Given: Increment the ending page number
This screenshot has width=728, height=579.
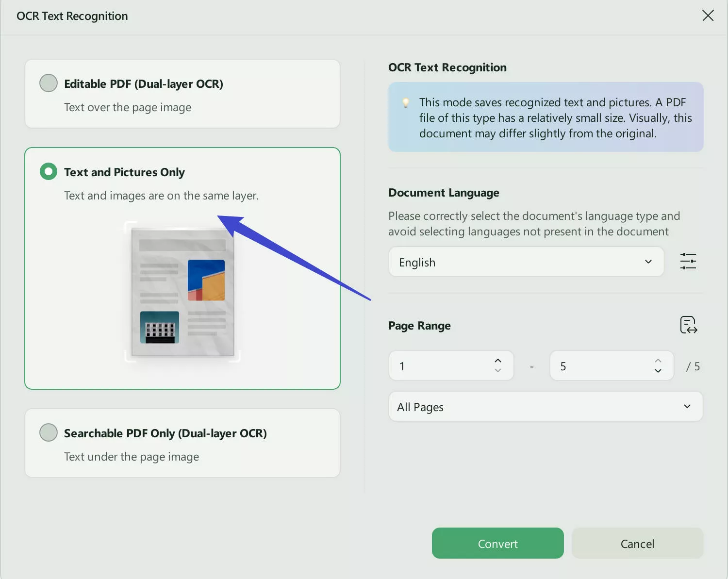Looking at the screenshot, I should click(x=658, y=360).
